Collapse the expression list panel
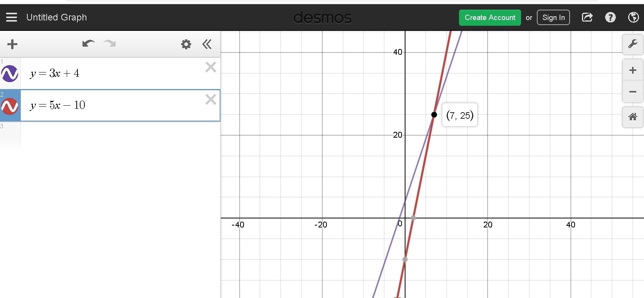 207,44
